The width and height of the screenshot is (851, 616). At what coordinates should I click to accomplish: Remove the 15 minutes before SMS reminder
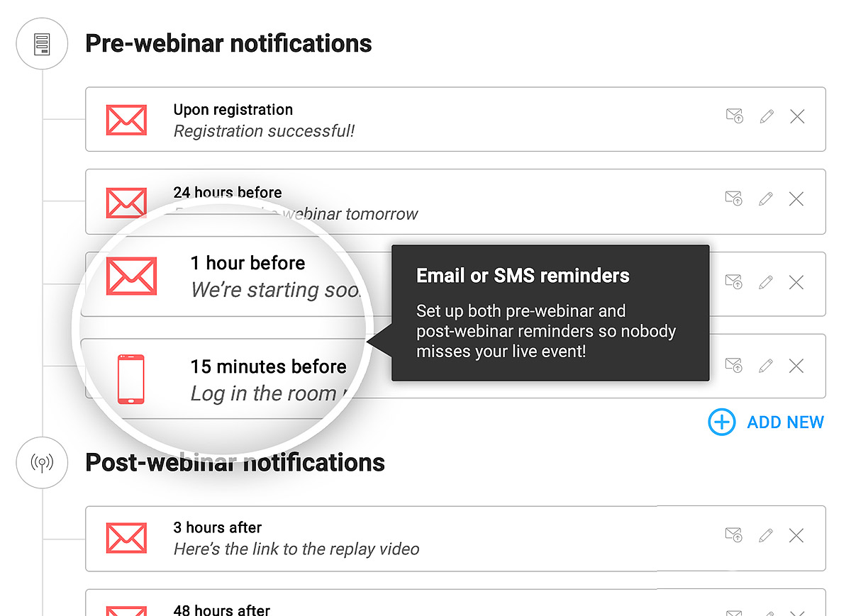tap(797, 366)
